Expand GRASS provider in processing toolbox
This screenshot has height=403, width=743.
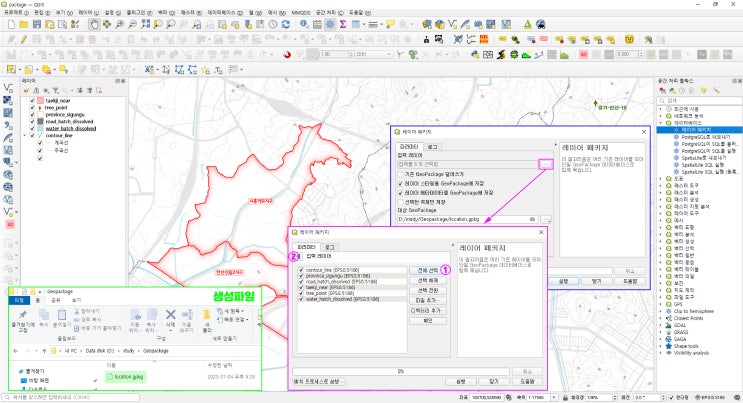(x=661, y=332)
